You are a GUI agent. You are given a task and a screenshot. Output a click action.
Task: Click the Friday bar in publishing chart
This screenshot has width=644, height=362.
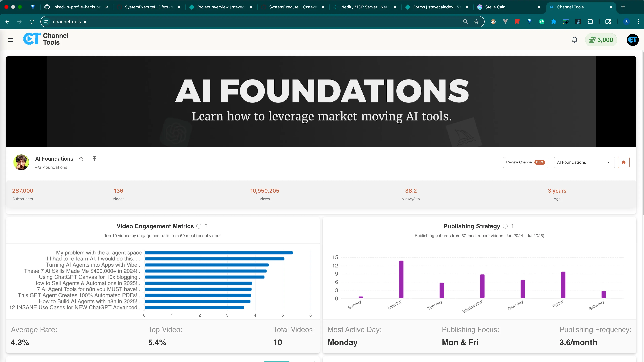(563, 285)
